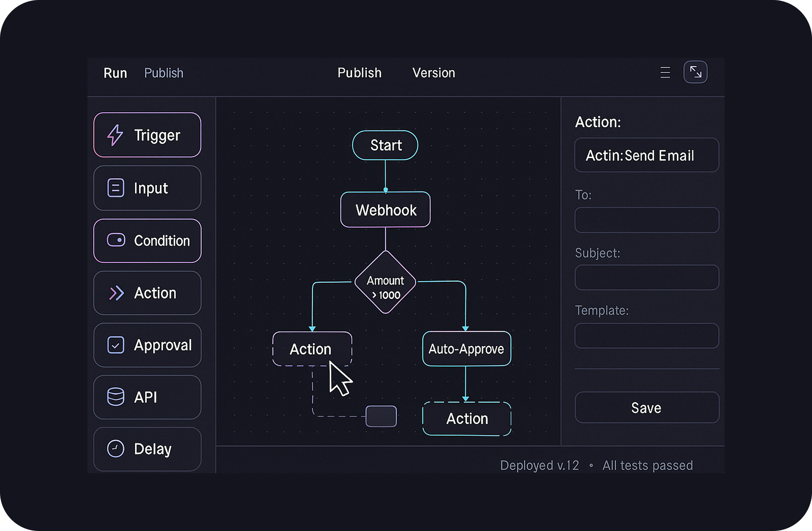This screenshot has width=812, height=531.
Task: Click the API database icon
Action: [x=116, y=397]
